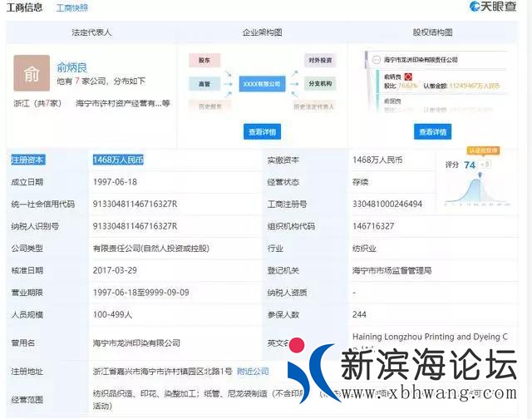Click 工商注册号 value 330481000246494
The width and height of the screenshot is (532, 419).
387,204
